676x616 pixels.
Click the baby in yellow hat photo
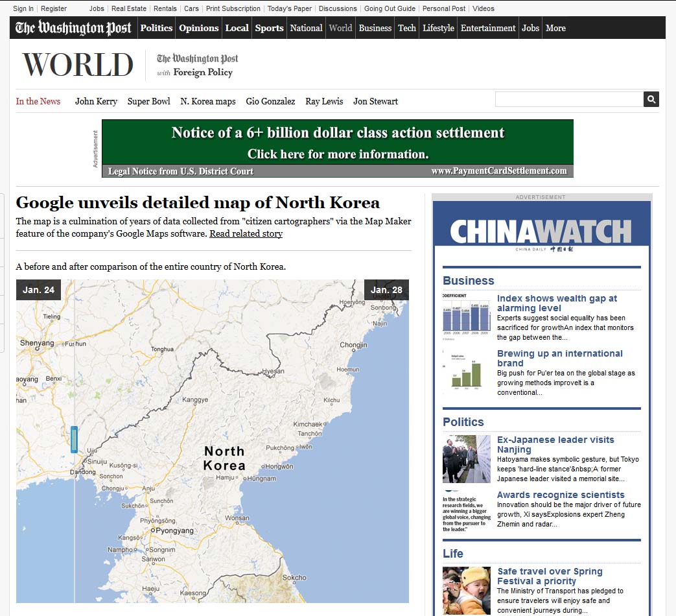point(467,591)
